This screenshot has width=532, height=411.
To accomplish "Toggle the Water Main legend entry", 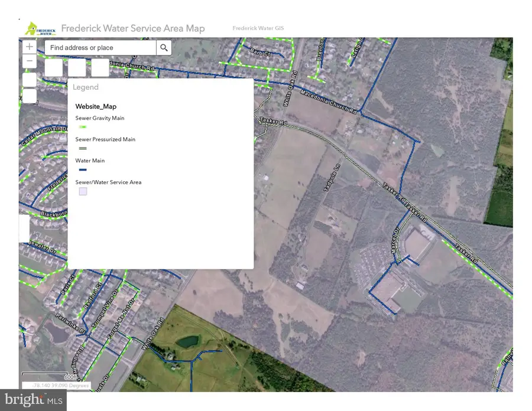I will 90,161.
